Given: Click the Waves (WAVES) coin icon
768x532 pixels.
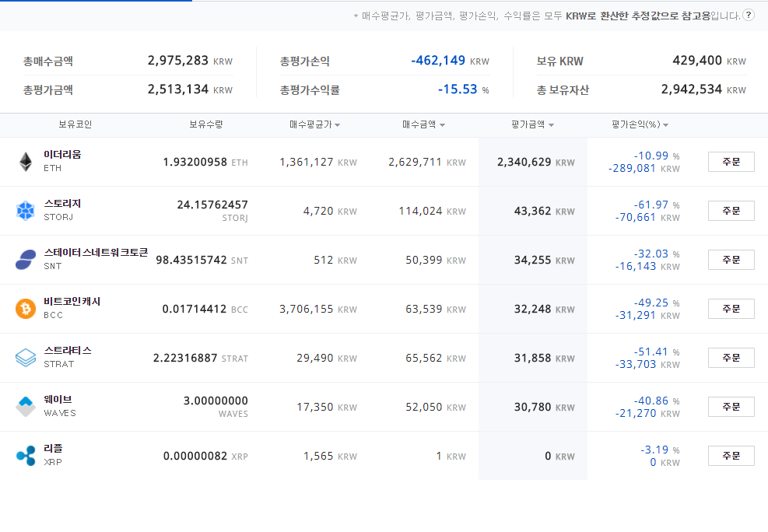Looking at the screenshot, I should pyautogui.click(x=26, y=407).
